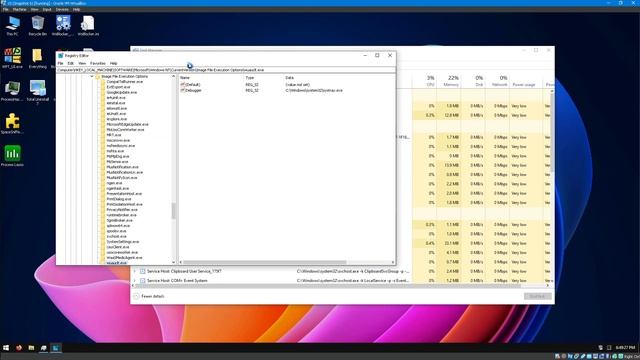Open the VirtualBox Devices menu

[x=62, y=9]
